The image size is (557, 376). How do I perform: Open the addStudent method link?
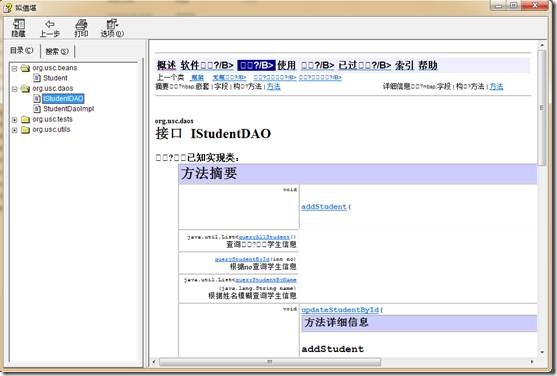[324, 207]
